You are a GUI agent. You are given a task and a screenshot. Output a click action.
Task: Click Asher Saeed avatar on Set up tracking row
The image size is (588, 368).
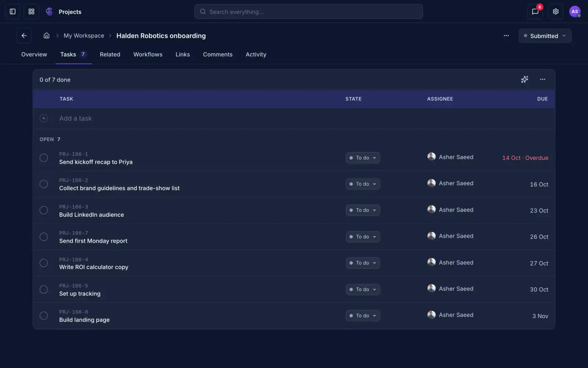coord(431,289)
